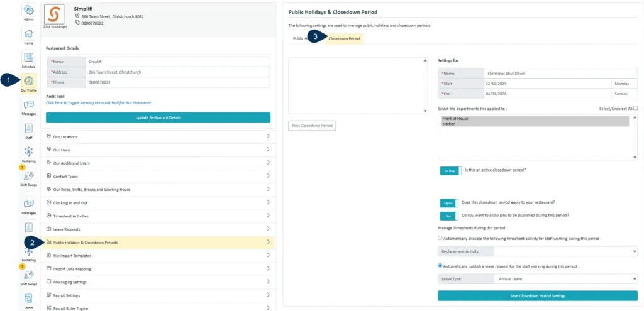Screen dimensions: 644x311
Task: Open the Messaging Settings section
Action: (x=158, y=282)
